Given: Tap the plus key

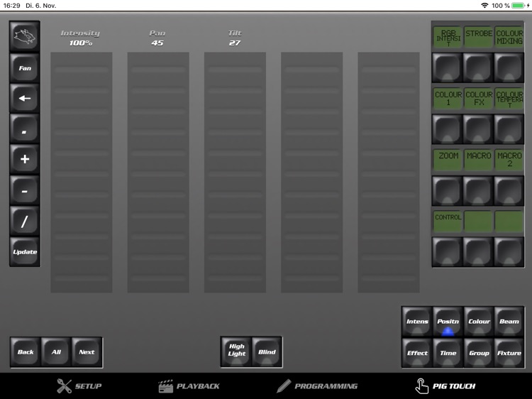Looking at the screenshot, I should (24, 159).
